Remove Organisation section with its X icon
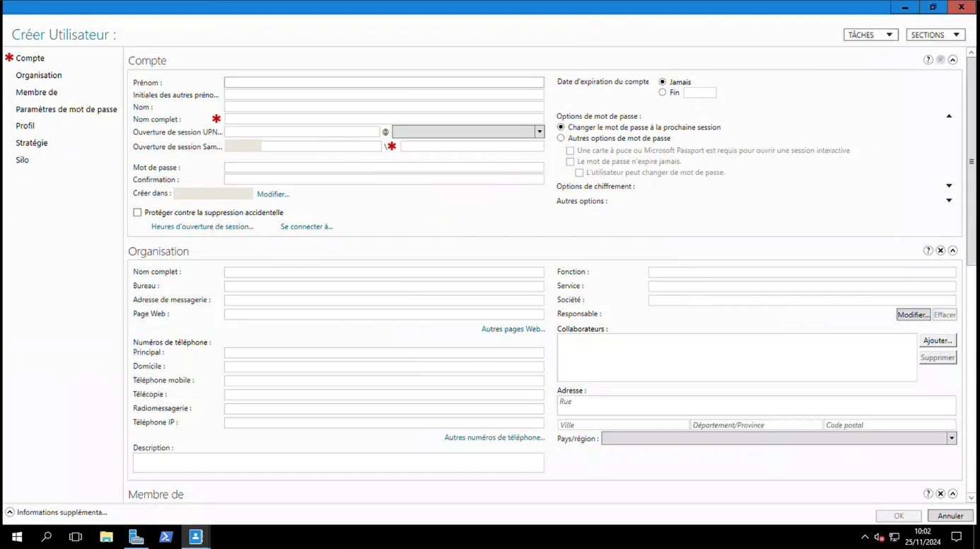The height and width of the screenshot is (549, 980). [x=940, y=250]
